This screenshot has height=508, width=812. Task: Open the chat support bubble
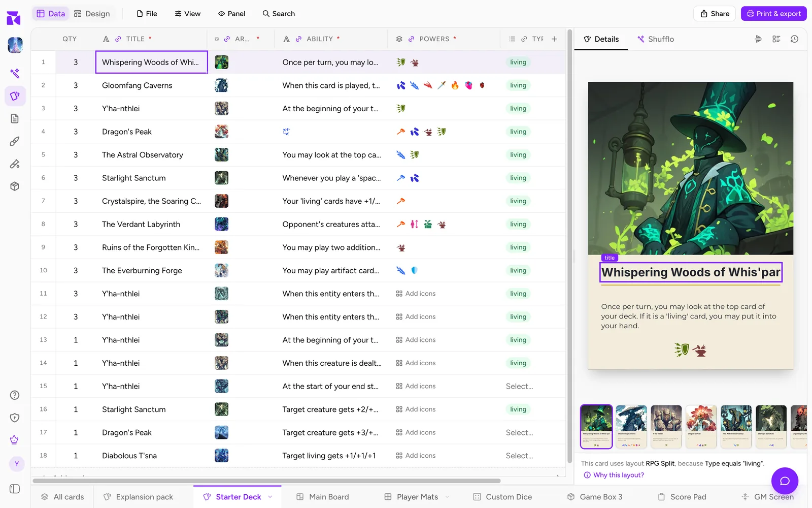click(785, 481)
